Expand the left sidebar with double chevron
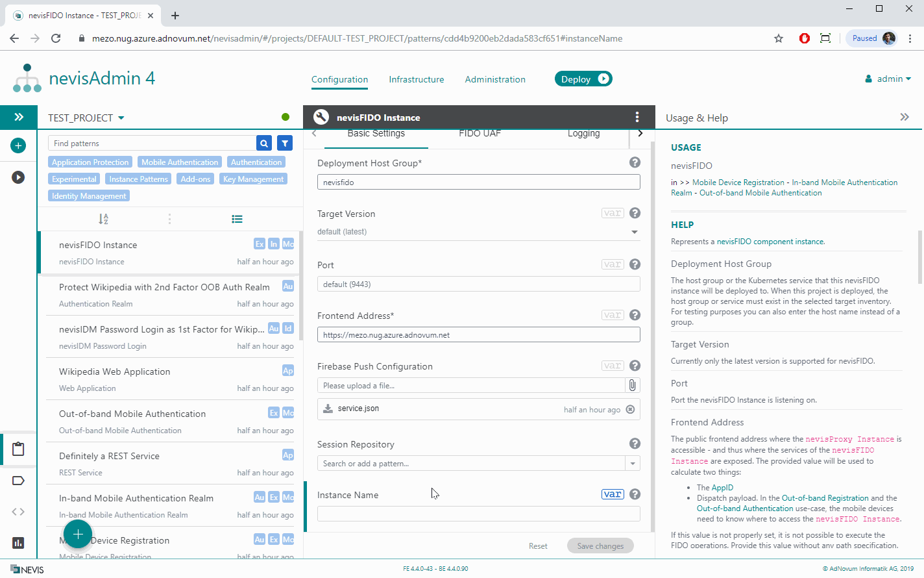The image size is (924, 578). pyautogui.click(x=19, y=117)
